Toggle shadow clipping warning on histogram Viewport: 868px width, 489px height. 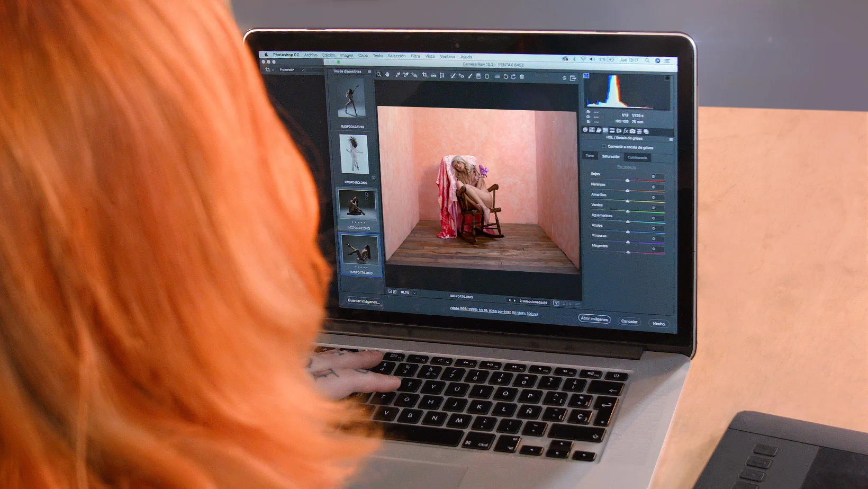pos(586,76)
